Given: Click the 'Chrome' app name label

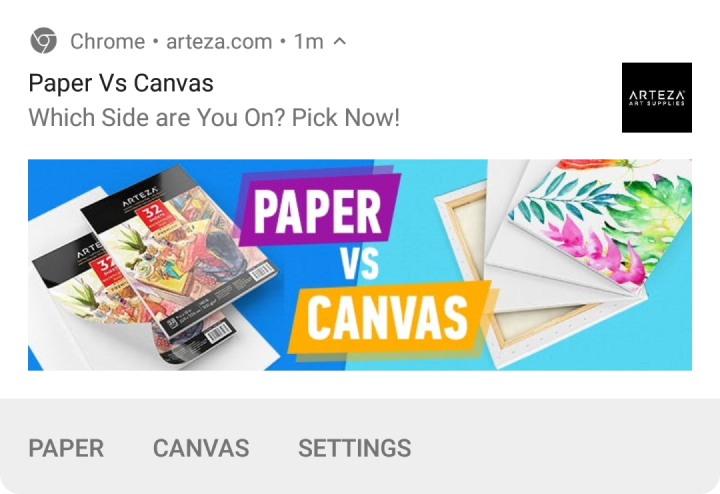Looking at the screenshot, I should coord(107,42).
